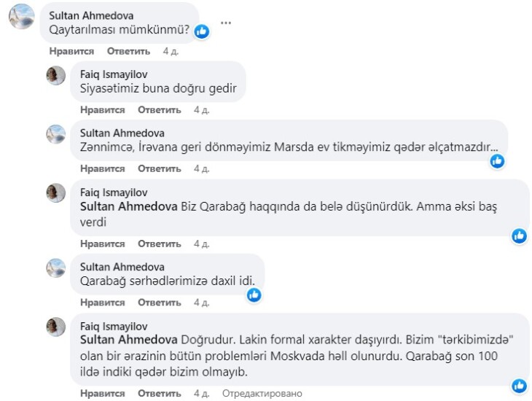
Task: Open Faiq Ismayilov's avatar beside 'Siyasətimiz' reply
Action: point(56,75)
